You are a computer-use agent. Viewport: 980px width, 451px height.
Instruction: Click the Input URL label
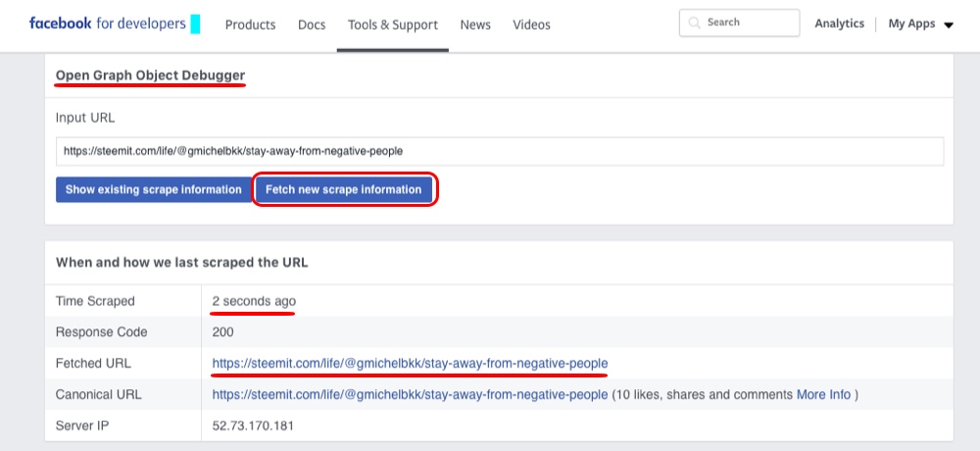[85, 118]
